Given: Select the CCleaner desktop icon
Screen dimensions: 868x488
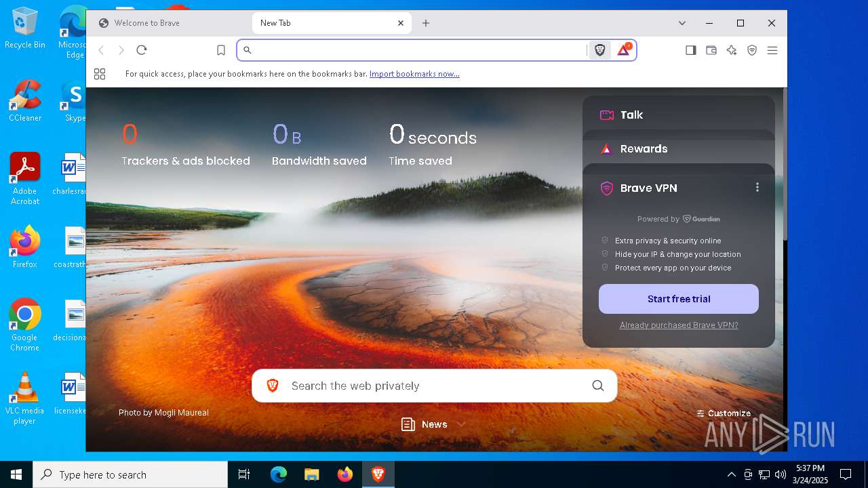Looking at the screenshot, I should [25, 101].
